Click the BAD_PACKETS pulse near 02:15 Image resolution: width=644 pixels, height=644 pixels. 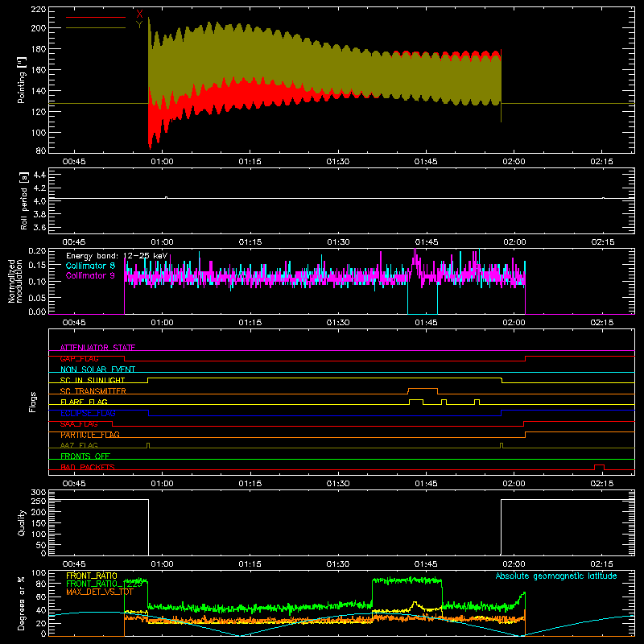[599, 467]
